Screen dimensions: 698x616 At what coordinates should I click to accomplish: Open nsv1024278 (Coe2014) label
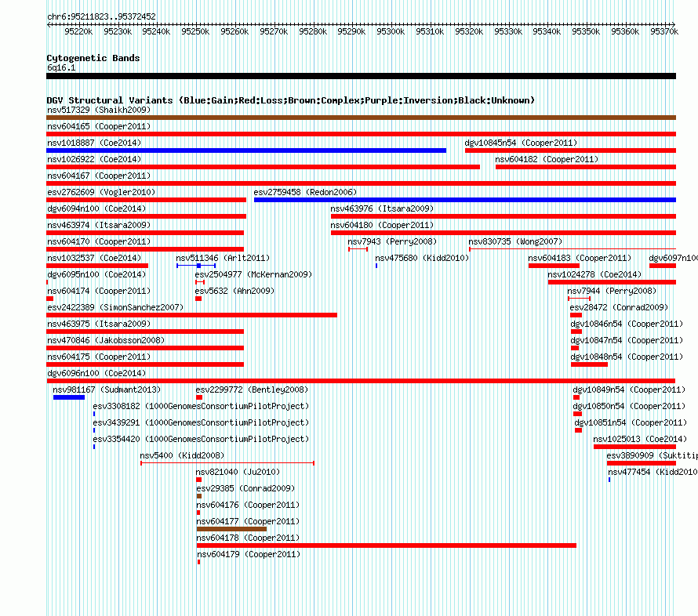594,274
